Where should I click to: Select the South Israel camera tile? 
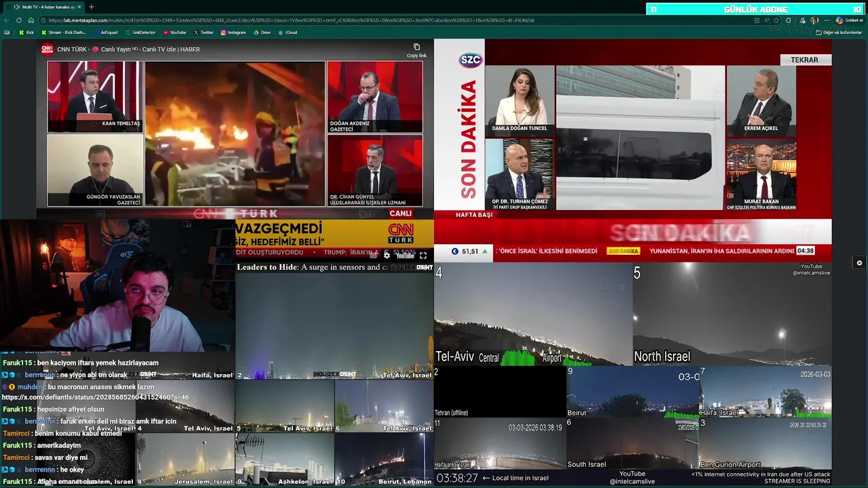pos(633,443)
